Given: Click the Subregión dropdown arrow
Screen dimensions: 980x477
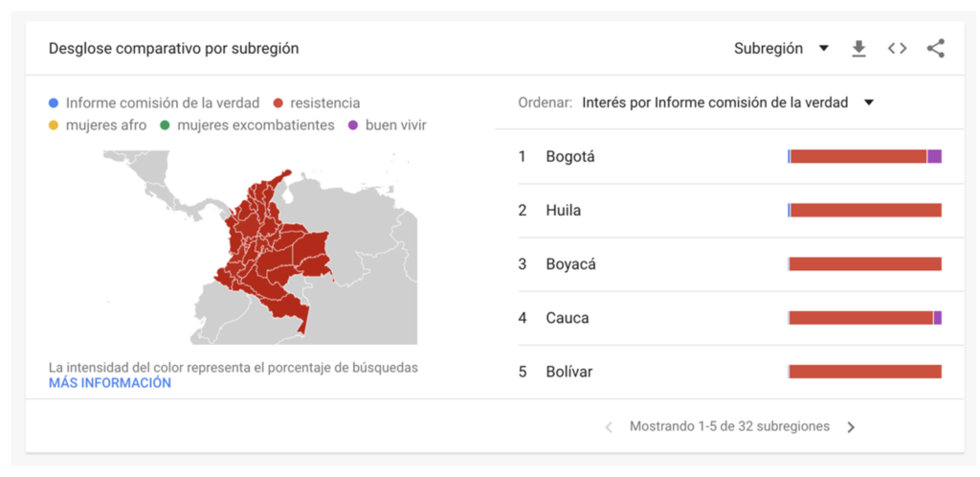Looking at the screenshot, I should click(x=824, y=49).
